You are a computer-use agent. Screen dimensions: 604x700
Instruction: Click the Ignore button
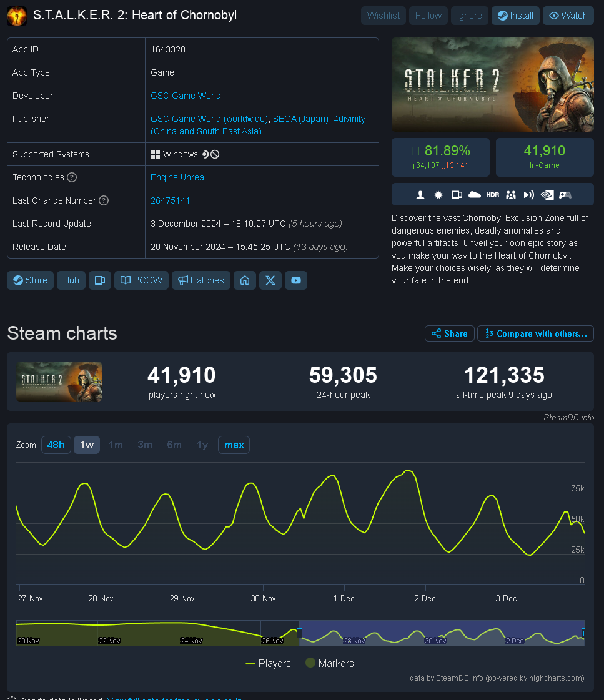(469, 16)
